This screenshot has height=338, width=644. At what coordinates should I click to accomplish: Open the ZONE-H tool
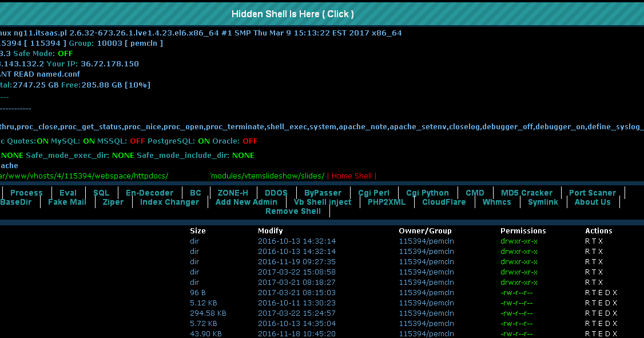[x=232, y=193]
